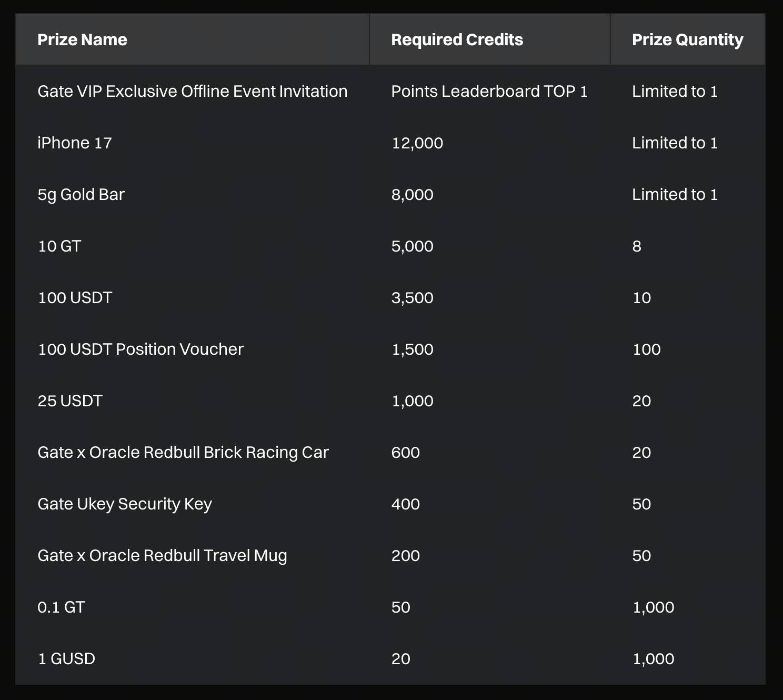Click the 3,500 credits value
Screen dimensions: 783x700
pos(412,298)
